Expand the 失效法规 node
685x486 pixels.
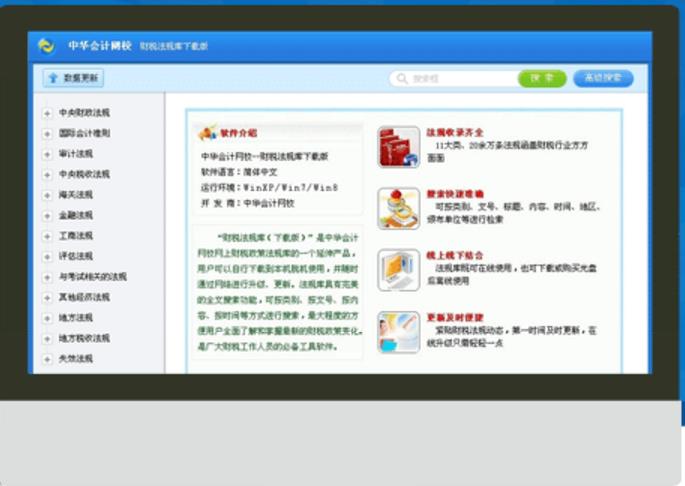pos(47,359)
